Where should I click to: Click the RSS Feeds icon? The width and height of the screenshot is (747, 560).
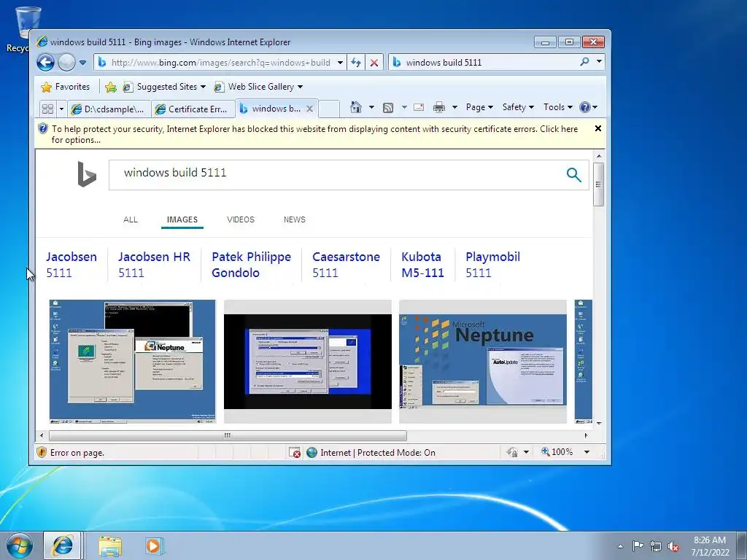388,108
